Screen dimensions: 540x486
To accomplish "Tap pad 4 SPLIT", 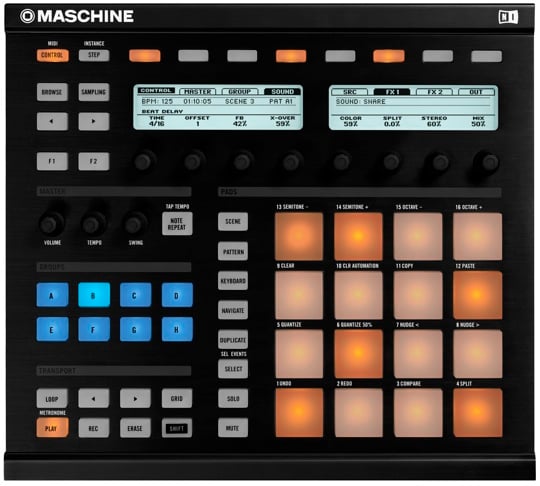I will point(477,413).
